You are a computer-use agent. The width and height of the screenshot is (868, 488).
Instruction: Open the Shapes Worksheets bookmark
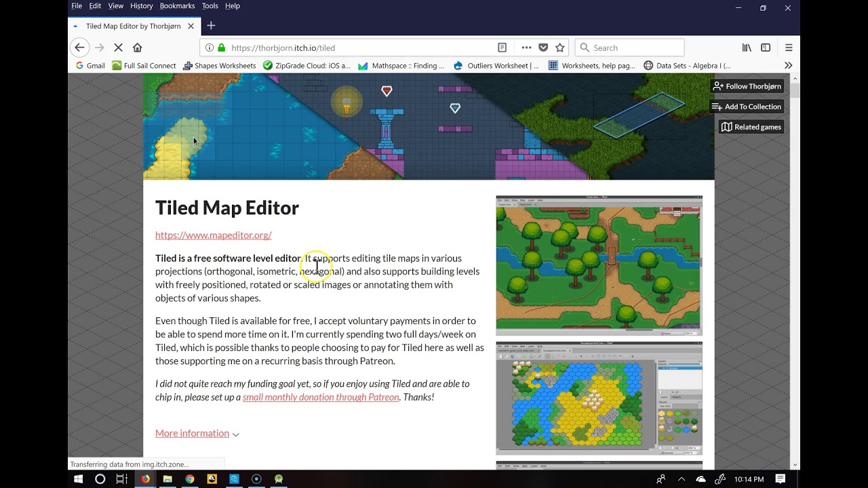[x=219, y=66]
